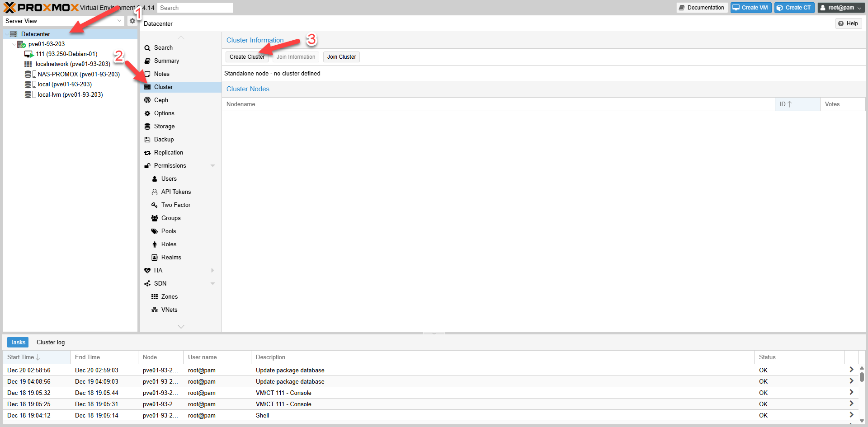868x427 pixels.
Task: Open the VNets icon
Action: tap(155, 310)
